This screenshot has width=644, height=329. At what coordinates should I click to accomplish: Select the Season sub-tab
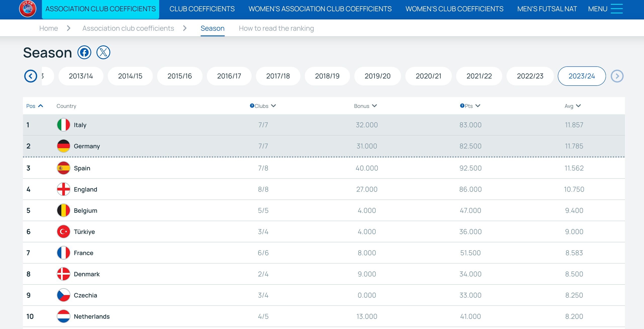(x=213, y=28)
